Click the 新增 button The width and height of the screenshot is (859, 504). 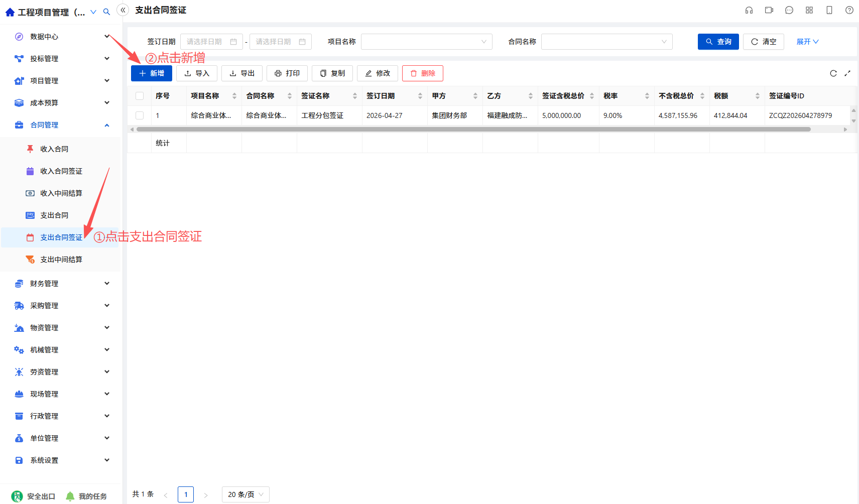click(x=152, y=73)
